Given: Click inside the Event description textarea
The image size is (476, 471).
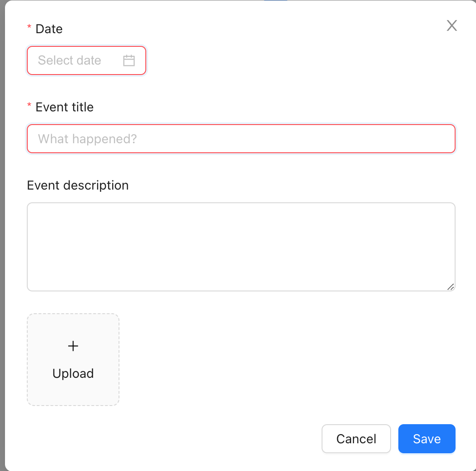Looking at the screenshot, I should [x=241, y=246].
